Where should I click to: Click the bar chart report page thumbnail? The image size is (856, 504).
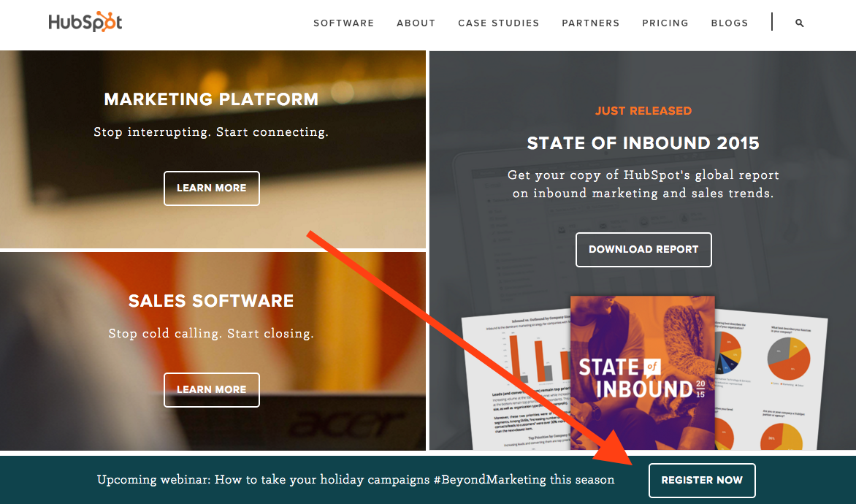tap(516, 382)
